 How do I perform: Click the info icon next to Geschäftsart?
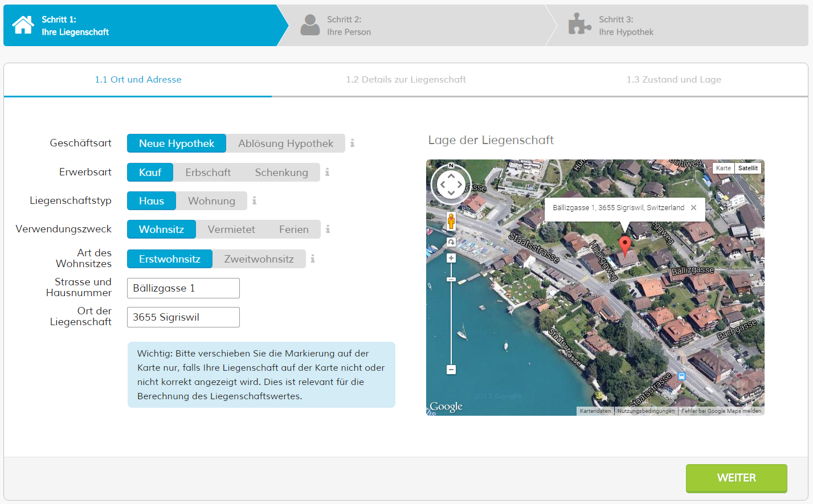[x=352, y=143]
